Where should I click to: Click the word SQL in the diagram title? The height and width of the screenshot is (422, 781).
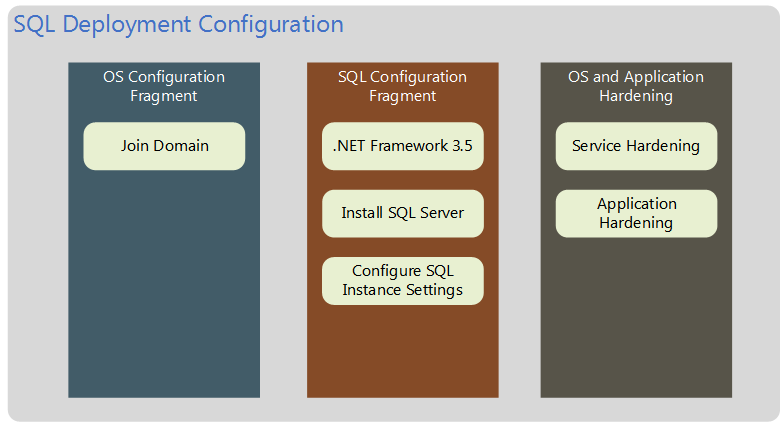pyautogui.click(x=33, y=24)
